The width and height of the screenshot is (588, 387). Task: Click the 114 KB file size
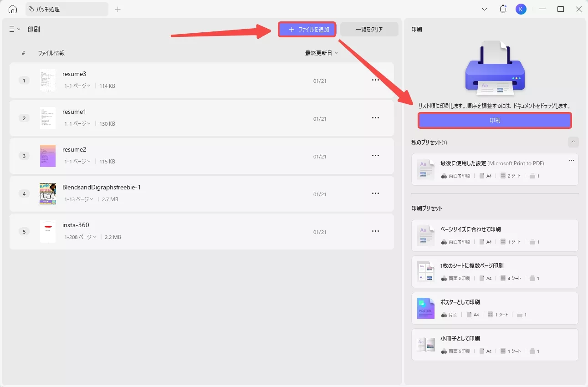click(x=107, y=86)
